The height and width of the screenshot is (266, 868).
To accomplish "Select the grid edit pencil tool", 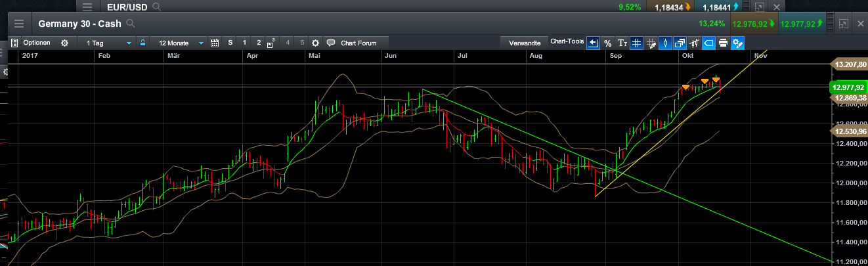I will click(651, 43).
